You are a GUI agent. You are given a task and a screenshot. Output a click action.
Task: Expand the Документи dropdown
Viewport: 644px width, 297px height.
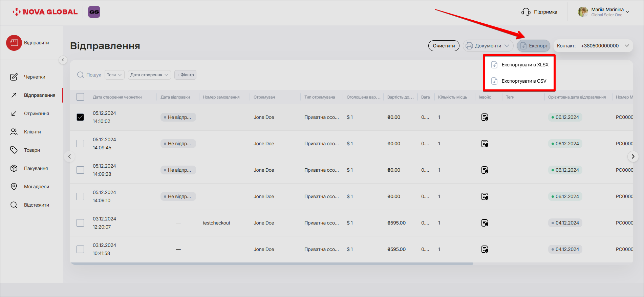pyautogui.click(x=488, y=46)
